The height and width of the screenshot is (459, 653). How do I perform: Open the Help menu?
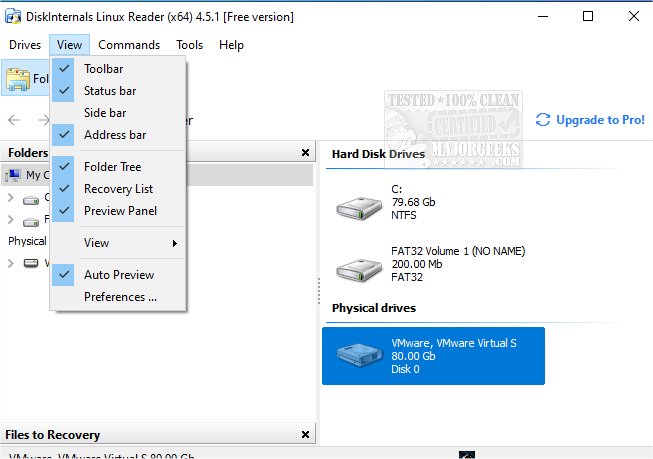tap(231, 45)
